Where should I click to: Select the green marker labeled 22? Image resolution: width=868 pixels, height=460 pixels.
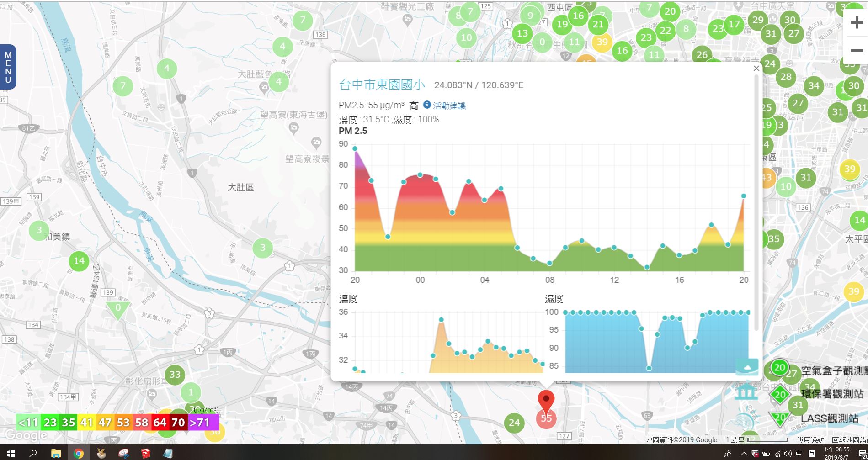click(x=666, y=31)
